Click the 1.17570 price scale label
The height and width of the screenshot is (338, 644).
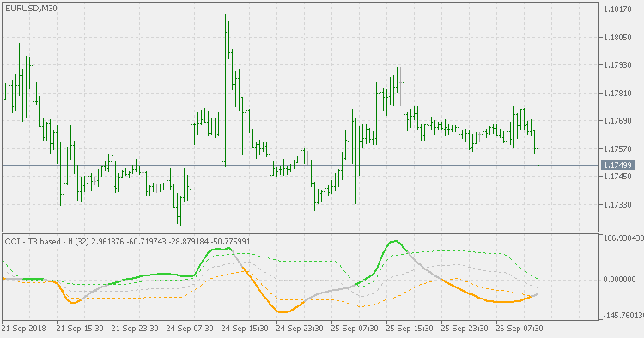pos(617,148)
